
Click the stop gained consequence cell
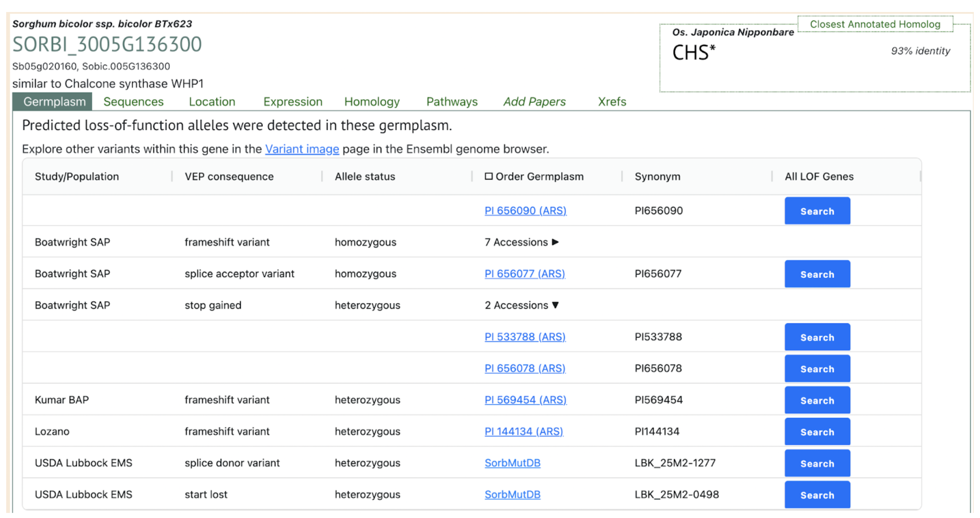click(x=213, y=306)
